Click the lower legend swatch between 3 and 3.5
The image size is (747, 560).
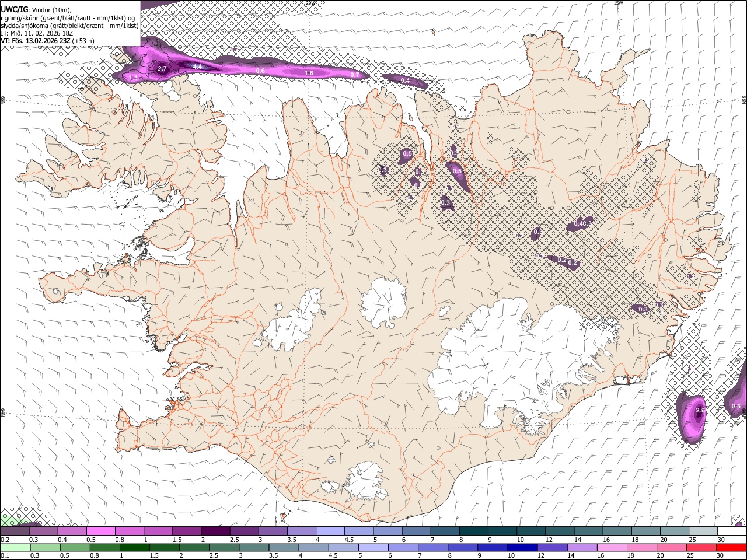coord(254,547)
